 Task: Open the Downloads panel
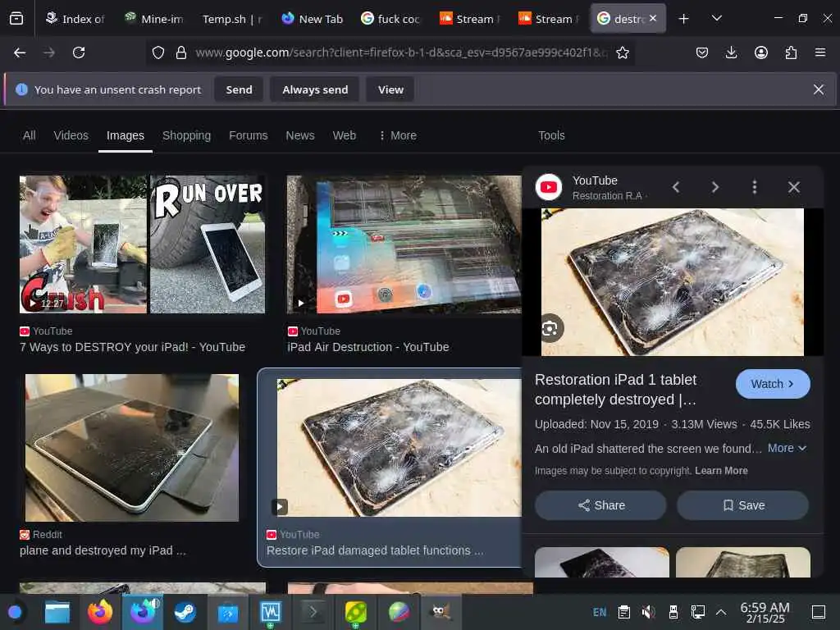click(x=731, y=52)
